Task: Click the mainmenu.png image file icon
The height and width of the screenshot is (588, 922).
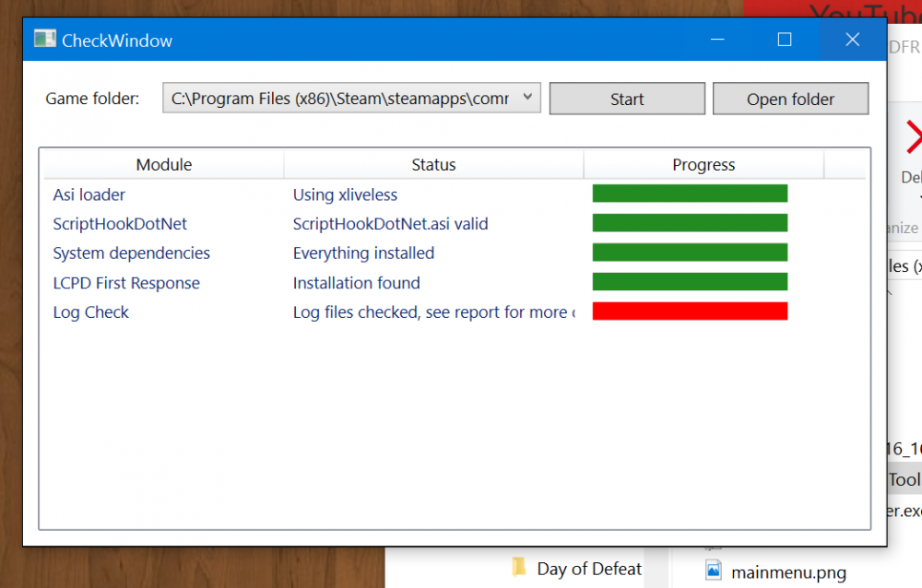Action: pyautogui.click(x=714, y=570)
